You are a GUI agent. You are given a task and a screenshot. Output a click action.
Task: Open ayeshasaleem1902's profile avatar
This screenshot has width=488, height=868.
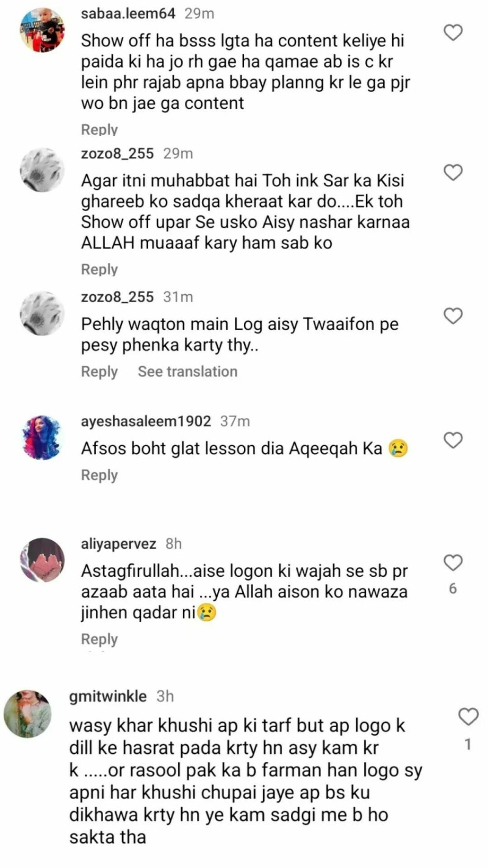(42, 438)
